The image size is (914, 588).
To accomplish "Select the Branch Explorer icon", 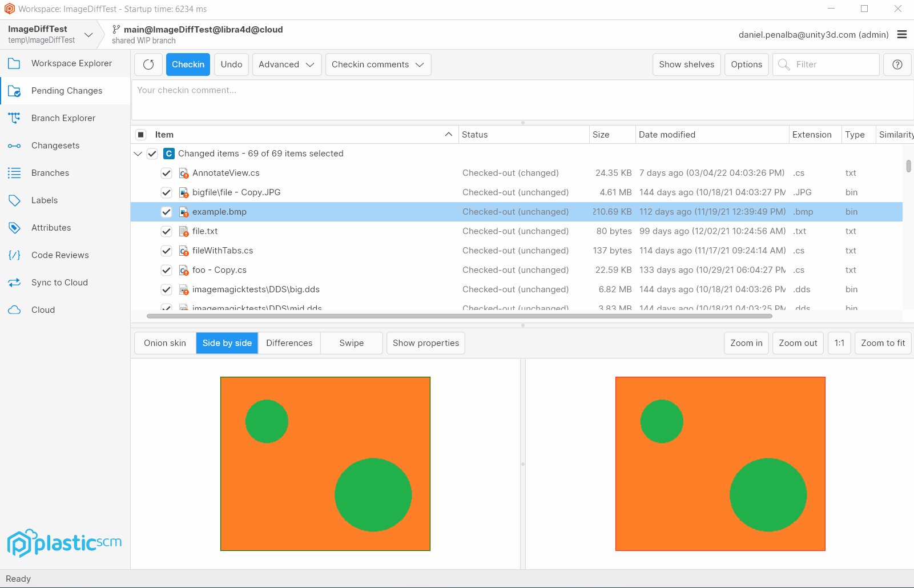I will (14, 118).
